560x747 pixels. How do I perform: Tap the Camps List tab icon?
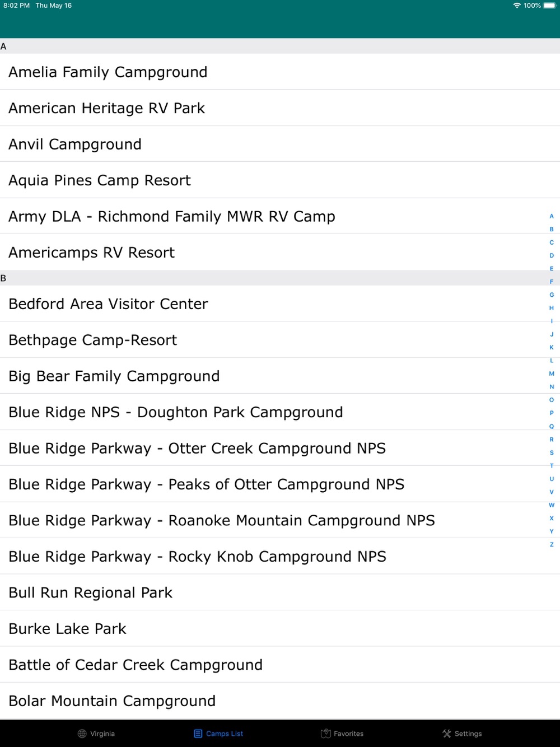click(198, 734)
